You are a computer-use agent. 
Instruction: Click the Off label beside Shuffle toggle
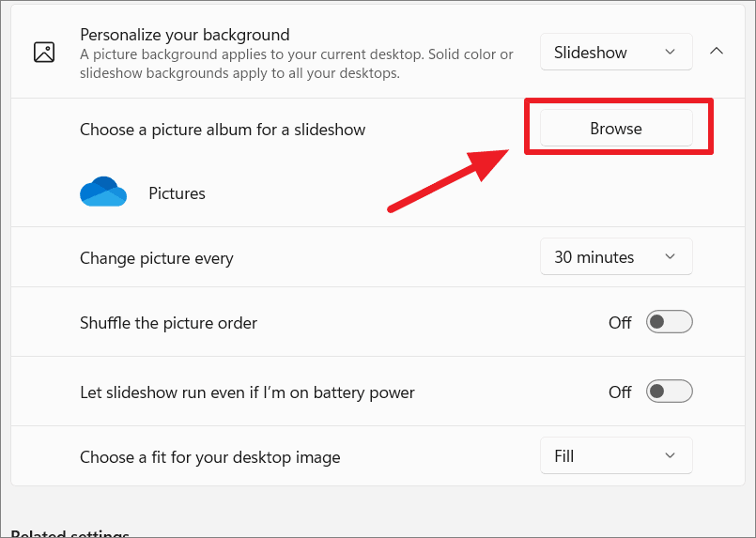point(620,322)
